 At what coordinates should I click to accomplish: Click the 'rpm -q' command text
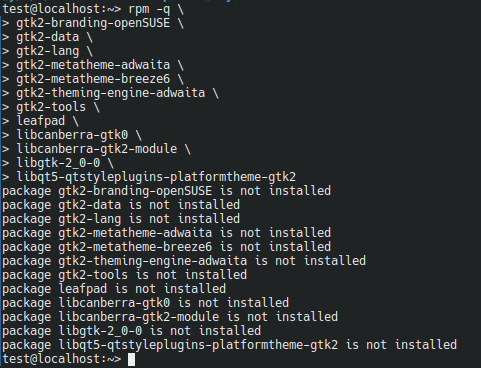149,9
